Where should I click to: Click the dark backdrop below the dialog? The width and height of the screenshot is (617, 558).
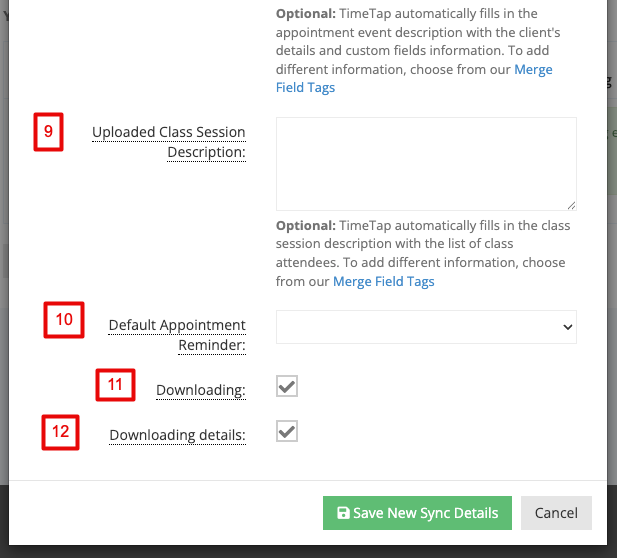(x=308, y=552)
